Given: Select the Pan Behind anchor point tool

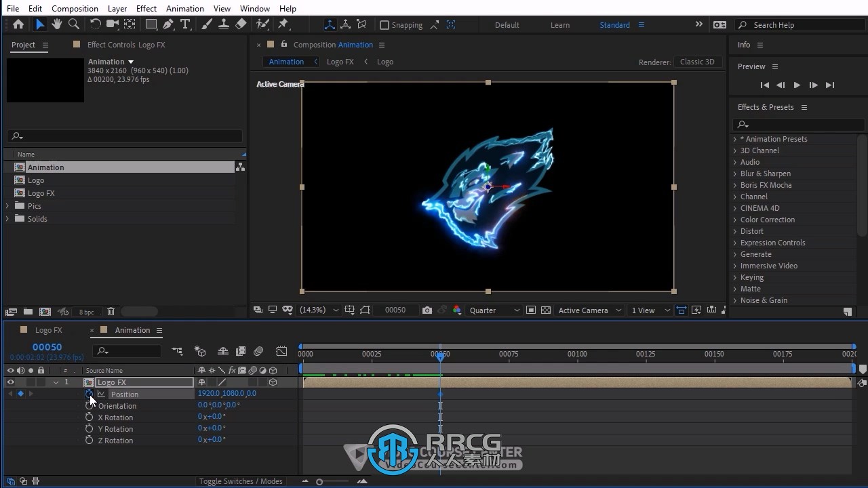Looking at the screenshot, I should (130, 24).
